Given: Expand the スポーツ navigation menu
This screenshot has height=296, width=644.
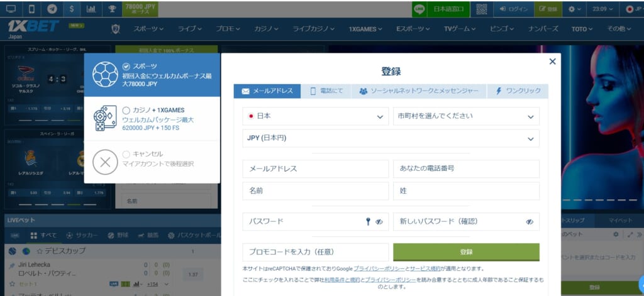Looking at the screenshot, I should (x=148, y=29).
